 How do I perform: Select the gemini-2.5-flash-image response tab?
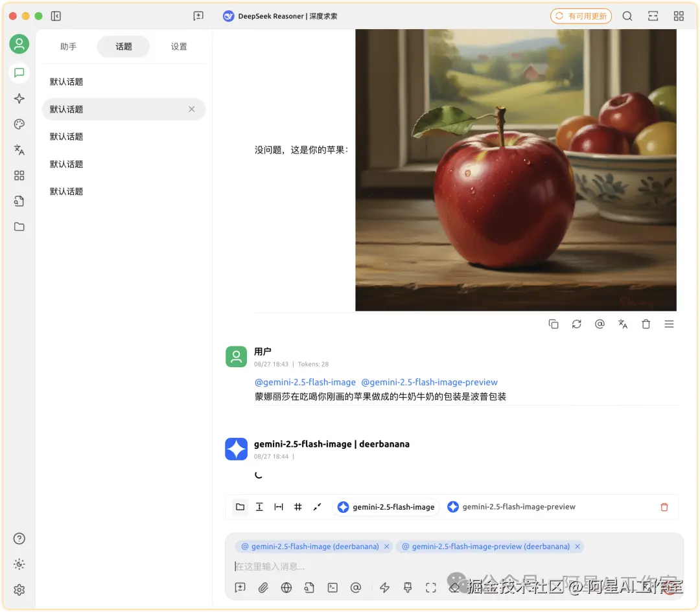[x=386, y=507]
